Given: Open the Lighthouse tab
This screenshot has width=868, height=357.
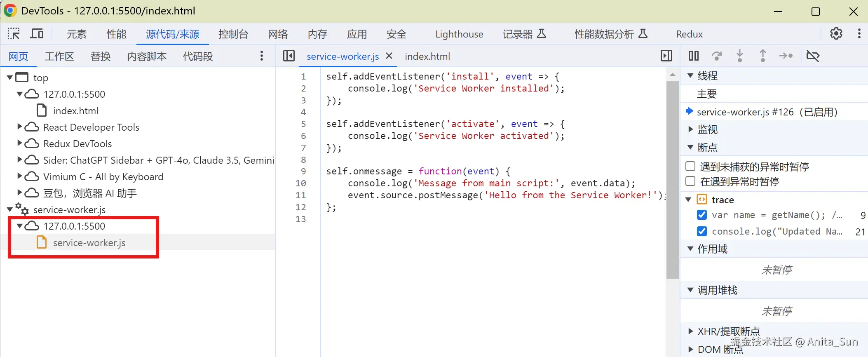Looking at the screenshot, I should [x=459, y=34].
